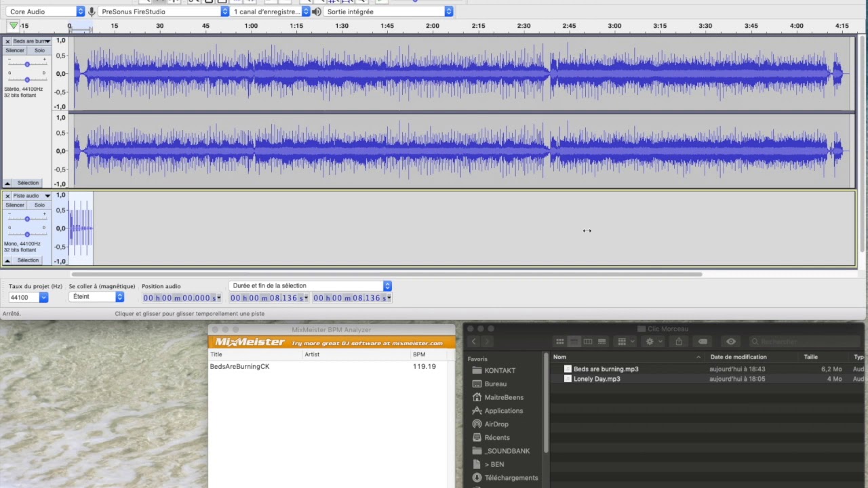Click the Finder share icon
The width and height of the screenshot is (868, 488).
[x=679, y=342]
